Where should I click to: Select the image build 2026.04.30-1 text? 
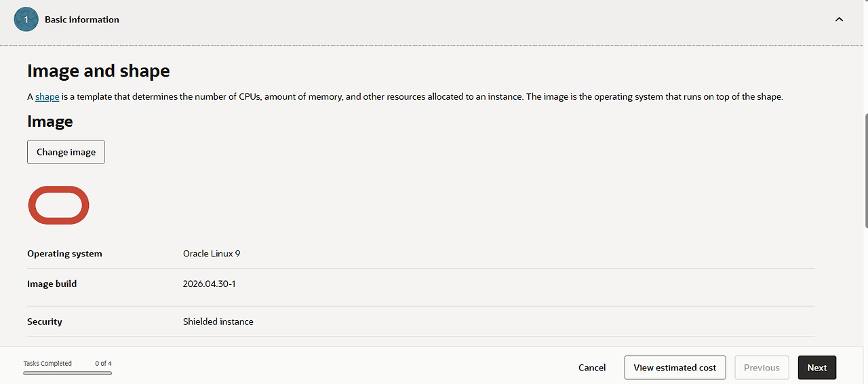coord(210,284)
